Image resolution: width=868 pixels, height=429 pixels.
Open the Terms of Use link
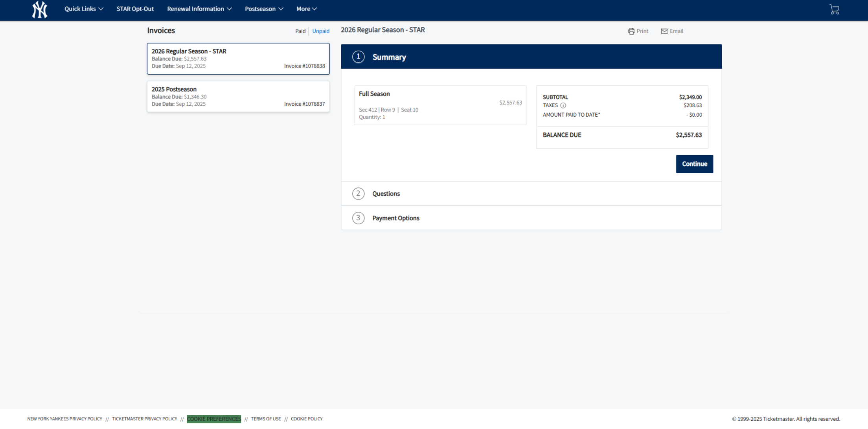266,419
